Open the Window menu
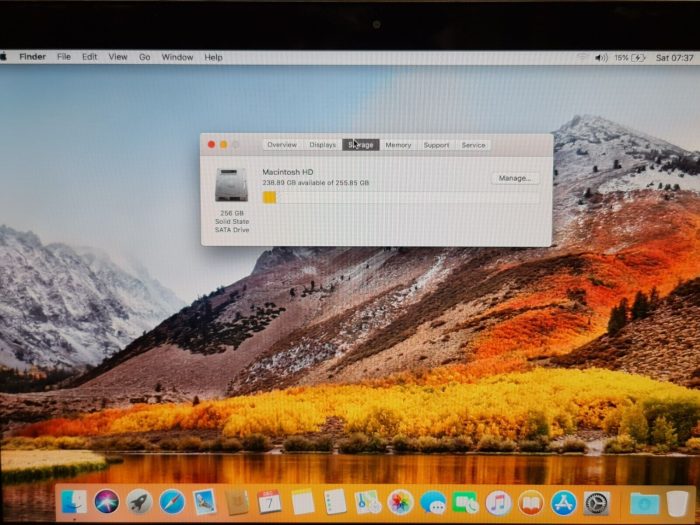Viewport: 700px width, 525px height. 177,57
